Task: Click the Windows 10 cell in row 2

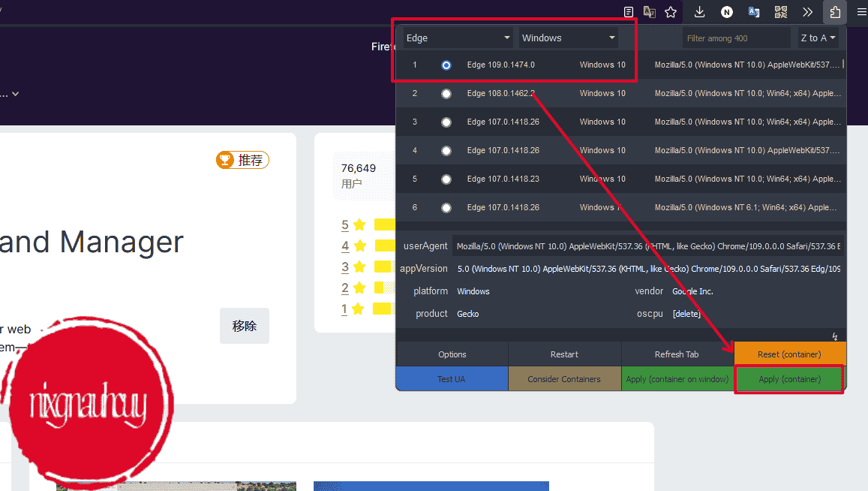Action: (x=602, y=93)
